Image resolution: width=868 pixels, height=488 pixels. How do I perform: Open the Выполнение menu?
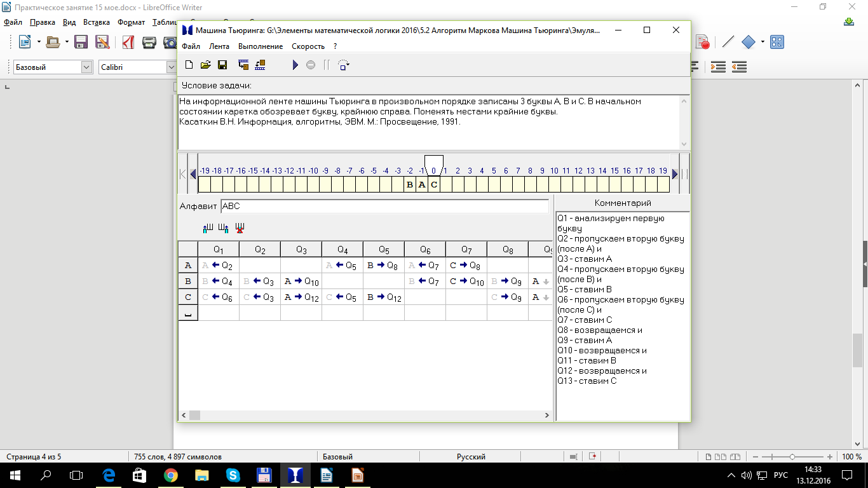click(261, 46)
